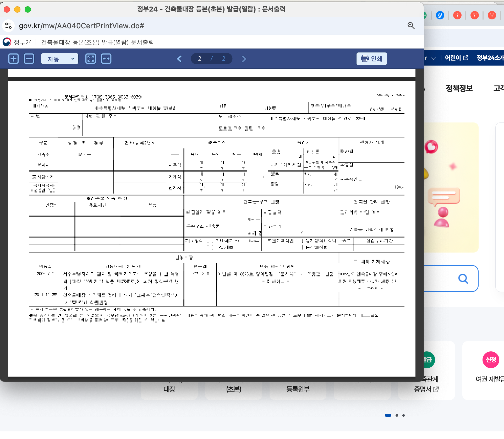This screenshot has width=504, height=439.
Task: Open 정부24소개 link in background page
Action: [490, 58]
